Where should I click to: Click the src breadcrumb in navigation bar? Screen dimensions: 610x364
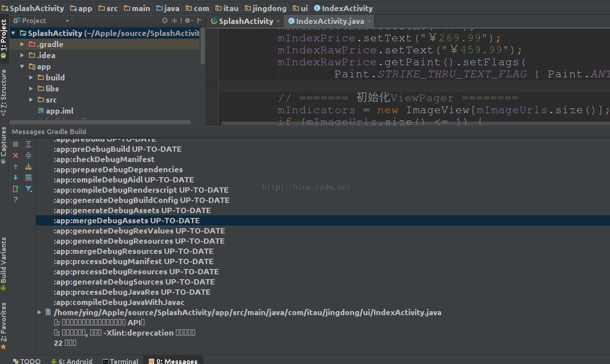click(x=108, y=8)
